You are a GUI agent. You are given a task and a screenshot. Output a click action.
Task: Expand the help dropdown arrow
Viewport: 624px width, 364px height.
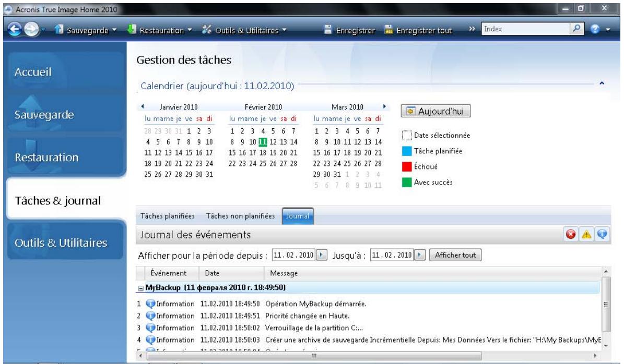608,29
